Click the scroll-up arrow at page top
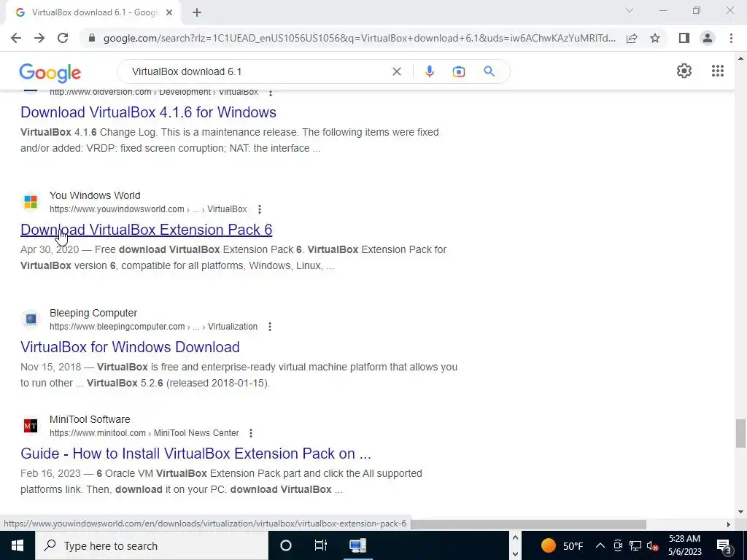This screenshot has width=747, height=560. point(740,58)
